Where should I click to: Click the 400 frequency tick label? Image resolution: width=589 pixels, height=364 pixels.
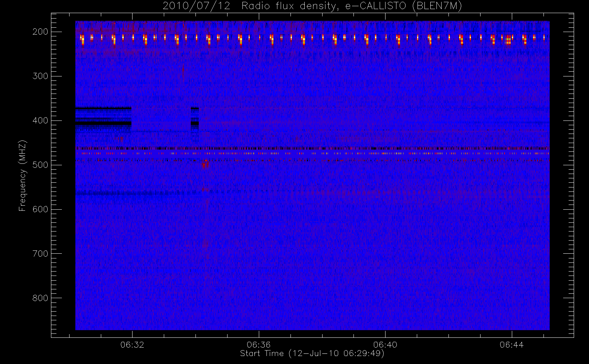pos(40,120)
